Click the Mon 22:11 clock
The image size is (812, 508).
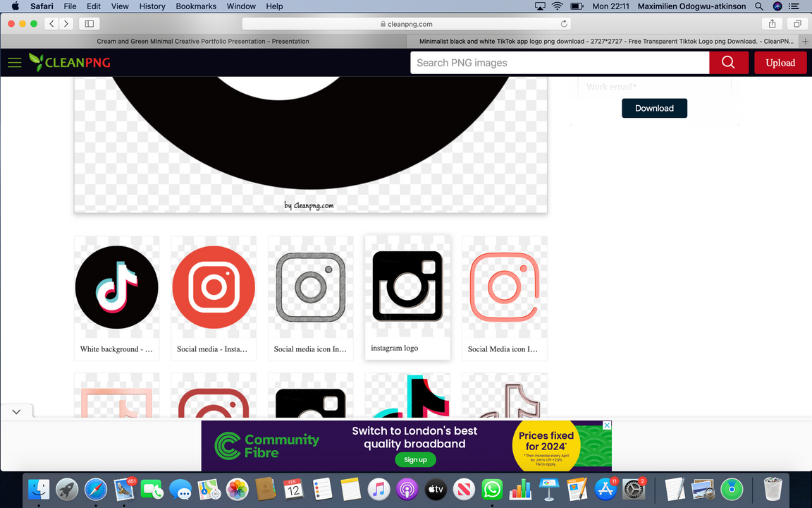610,6
